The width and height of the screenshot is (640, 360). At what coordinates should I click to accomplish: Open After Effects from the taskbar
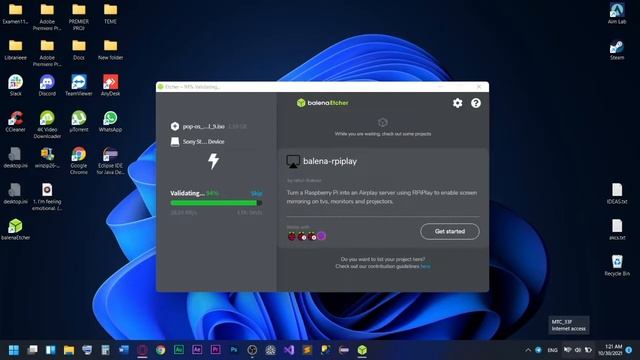click(197, 350)
